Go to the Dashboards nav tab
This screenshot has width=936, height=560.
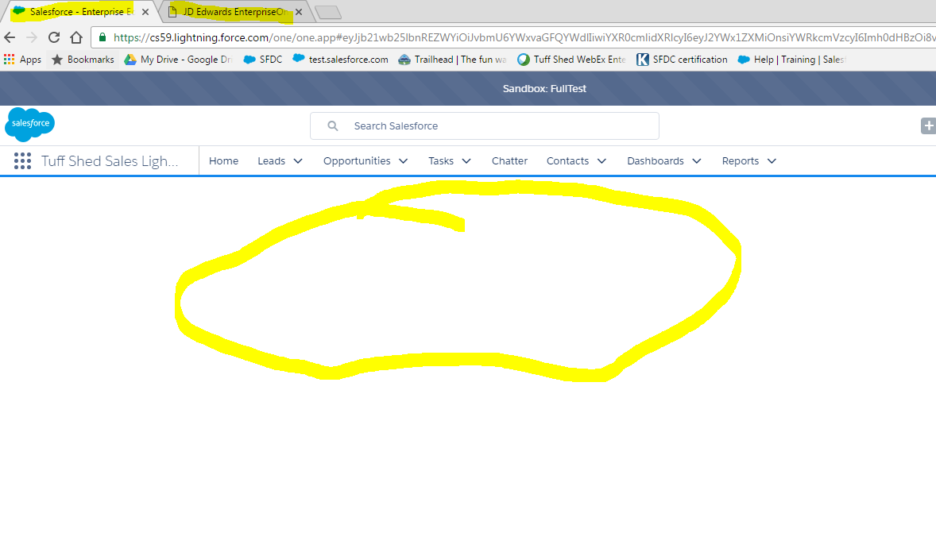[656, 161]
